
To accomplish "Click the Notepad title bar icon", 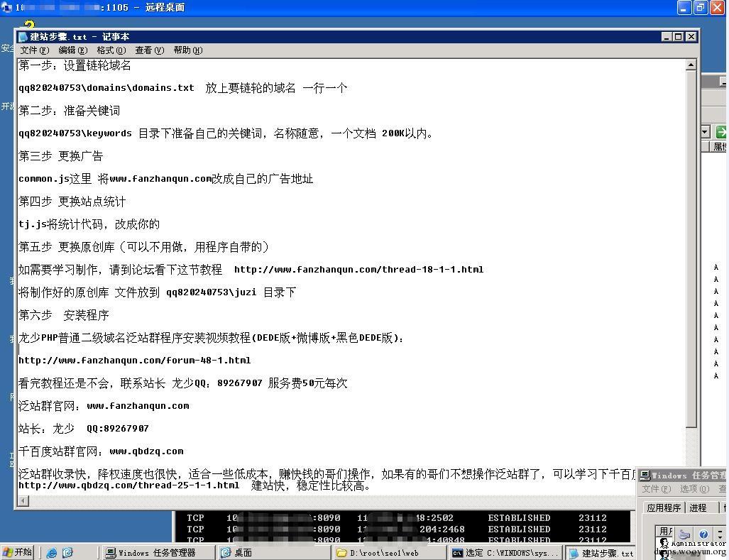I will coord(23,37).
